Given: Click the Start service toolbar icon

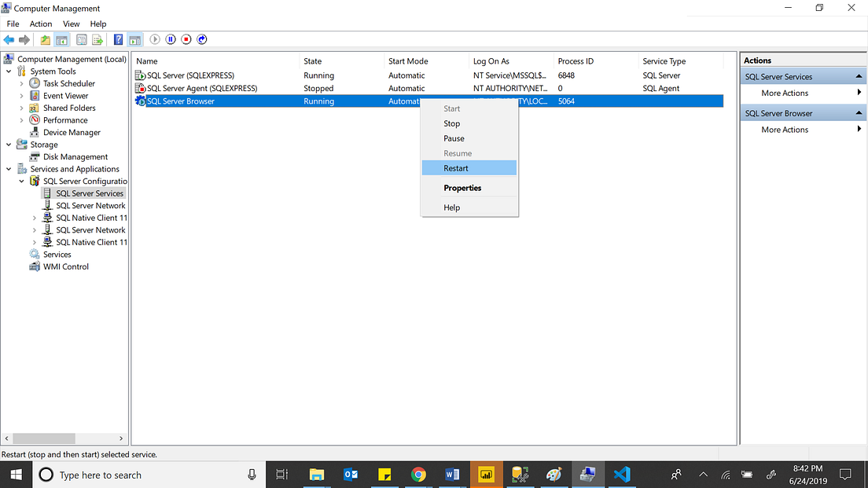Looking at the screenshot, I should [x=155, y=39].
